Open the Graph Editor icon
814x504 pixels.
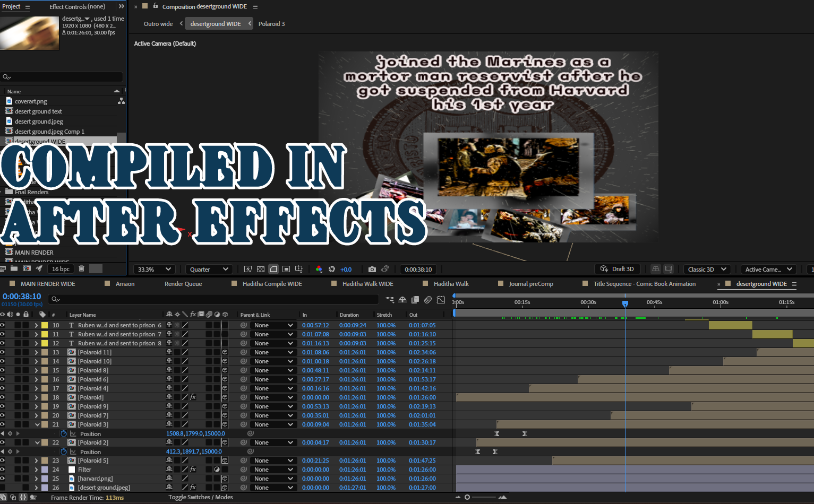pos(441,300)
